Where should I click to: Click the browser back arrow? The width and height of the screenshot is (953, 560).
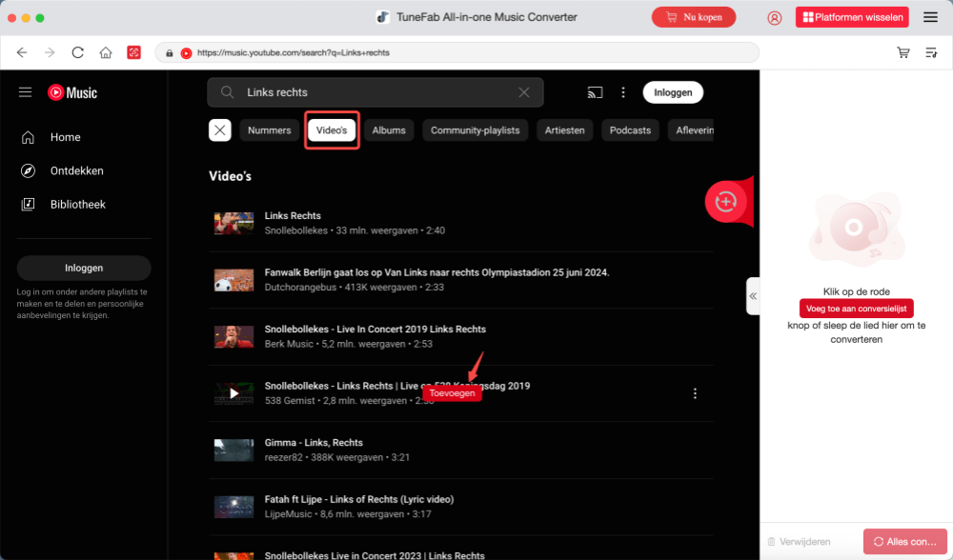(21, 52)
